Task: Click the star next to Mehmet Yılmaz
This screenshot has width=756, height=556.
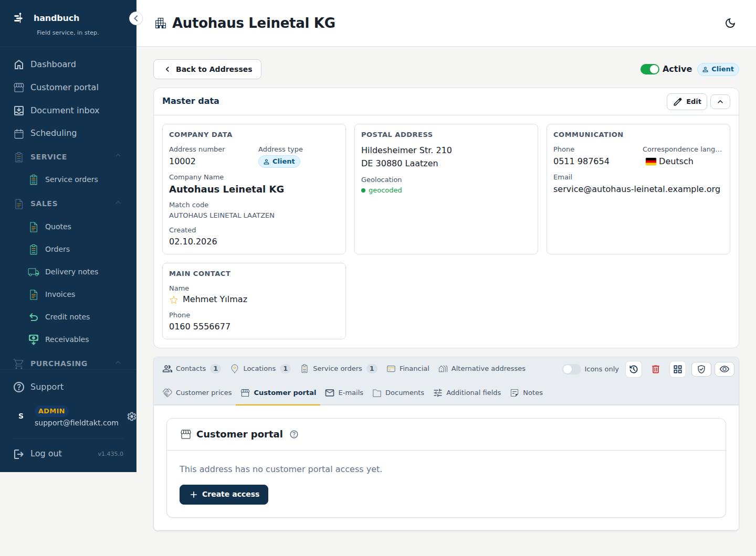Action: click(174, 300)
